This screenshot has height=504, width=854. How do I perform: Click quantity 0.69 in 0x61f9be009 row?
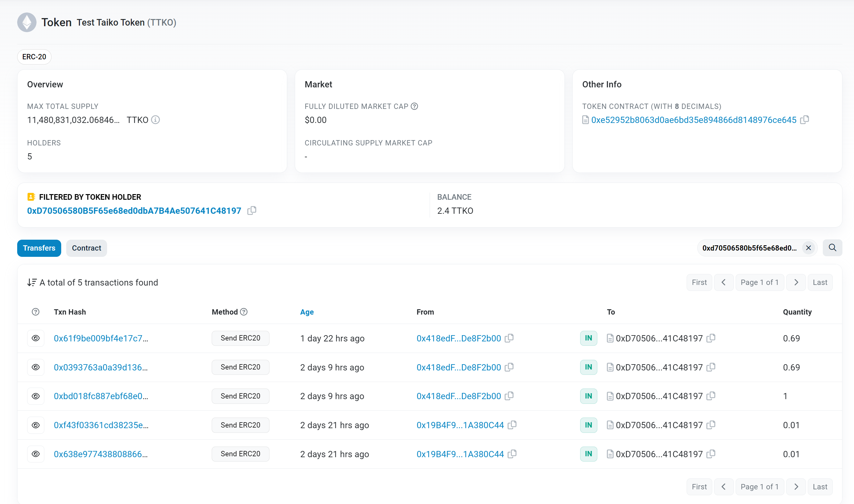pyautogui.click(x=791, y=338)
